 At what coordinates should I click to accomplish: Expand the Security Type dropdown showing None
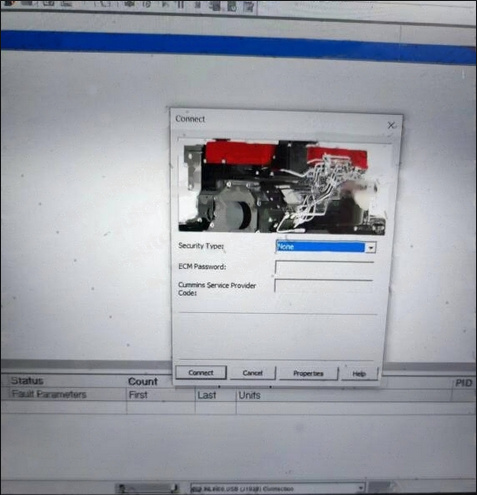pos(326,247)
